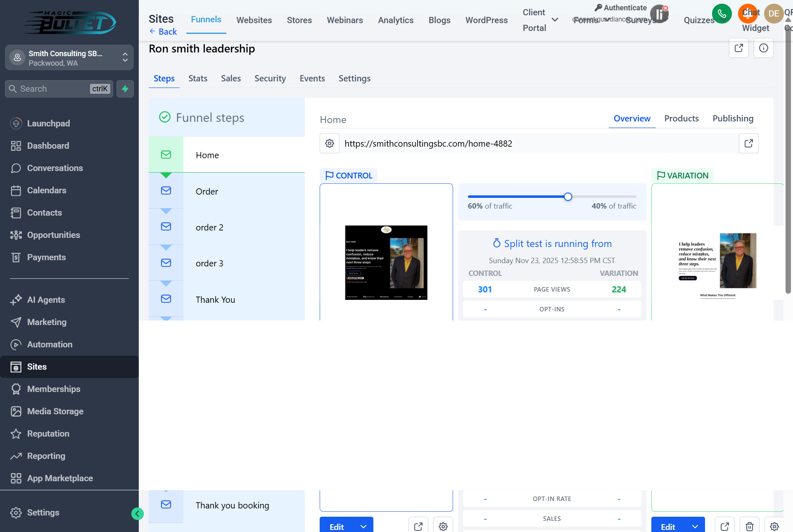Switch to the Products tab
The image size is (793, 532).
[681, 119]
